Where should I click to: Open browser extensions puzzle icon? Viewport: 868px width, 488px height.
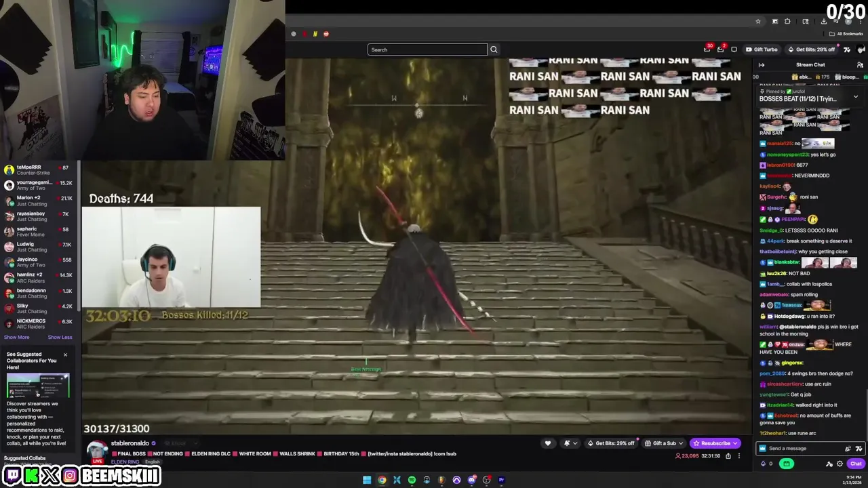pyautogui.click(x=787, y=22)
